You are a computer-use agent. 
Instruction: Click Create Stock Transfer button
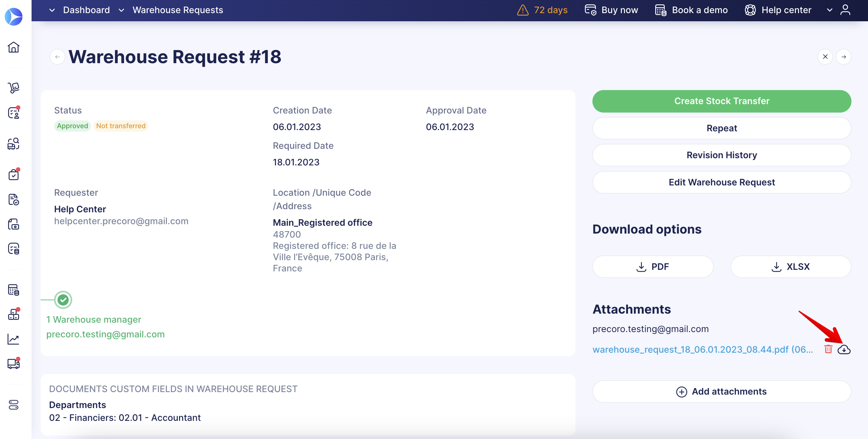(x=722, y=101)
